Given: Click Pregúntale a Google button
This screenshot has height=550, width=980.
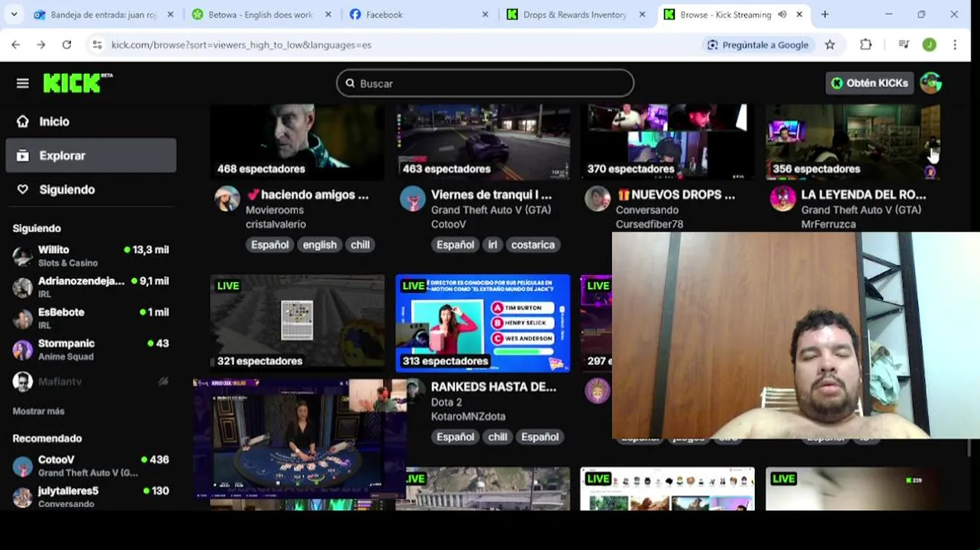Looking at the screenshot, I should 757,45.
